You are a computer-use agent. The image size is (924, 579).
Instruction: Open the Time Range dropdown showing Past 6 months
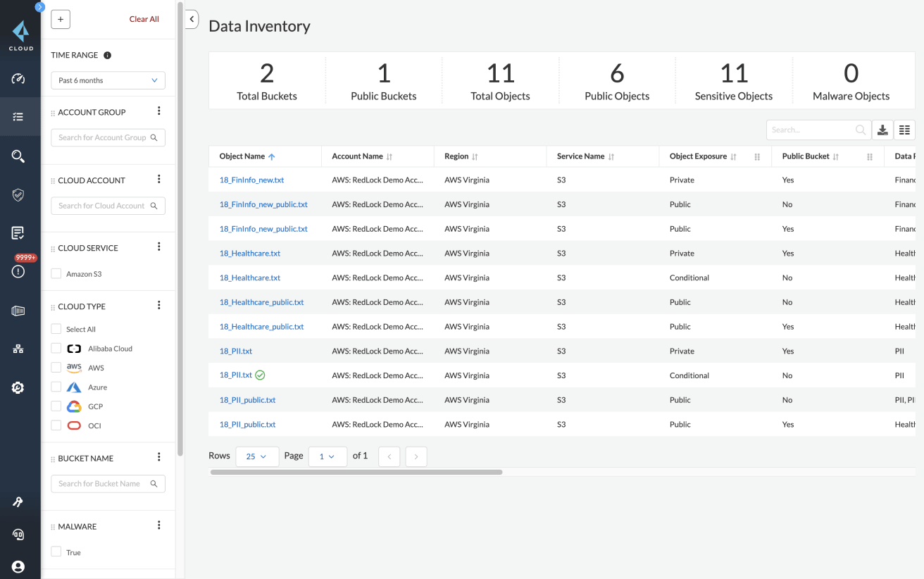[x=107, y=80]
